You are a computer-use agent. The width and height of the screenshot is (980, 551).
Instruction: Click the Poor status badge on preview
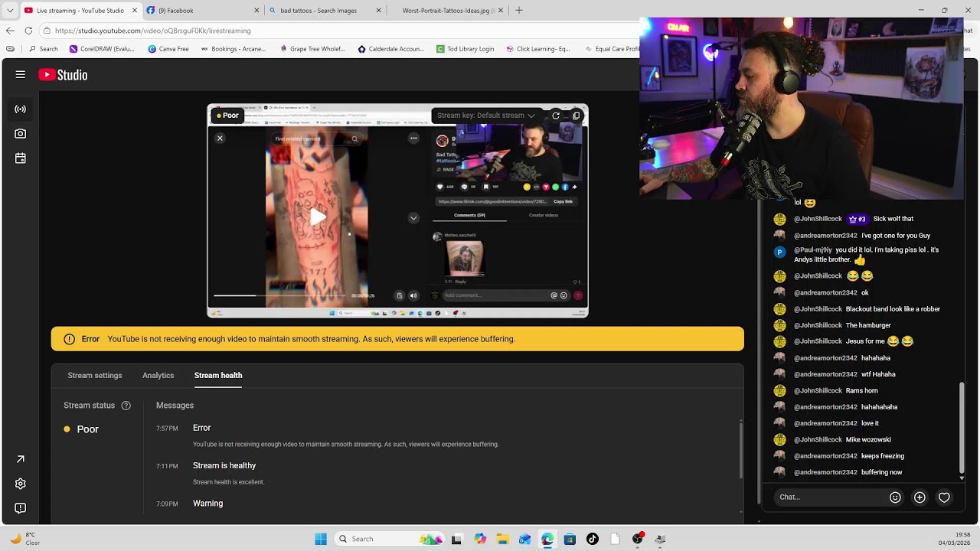click(x=227, y=116)
